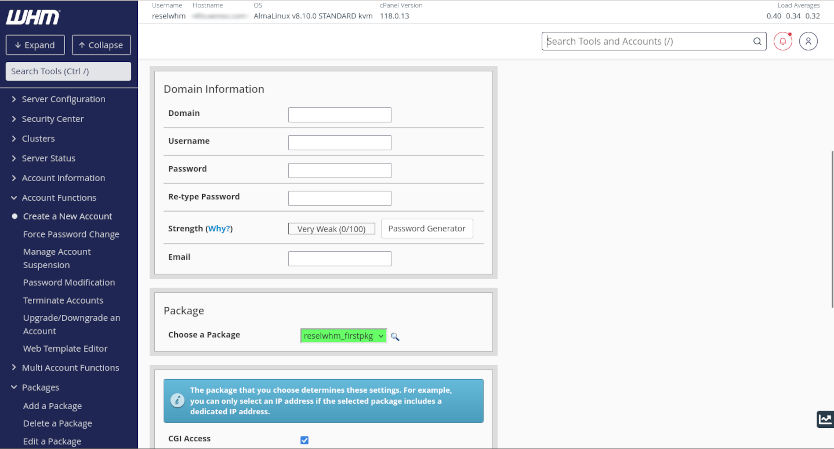Viewport: 834px width, 449px height.
Task: Click the Why? strength link
Action: 219,229
